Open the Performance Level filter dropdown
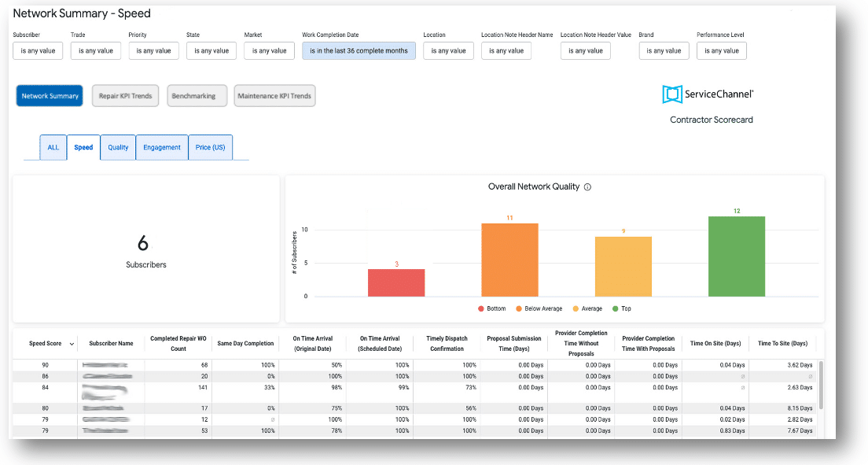Viewport: 868px width, 465px height. (721, 50)
